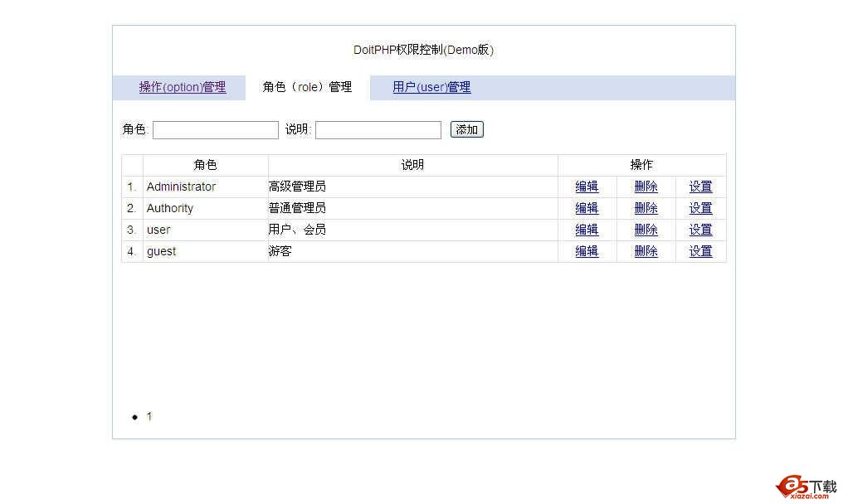The width and height of the screenshot is (848, 504).
Task: Configure the user role via 设置
Action: click(x=700, y=230)
